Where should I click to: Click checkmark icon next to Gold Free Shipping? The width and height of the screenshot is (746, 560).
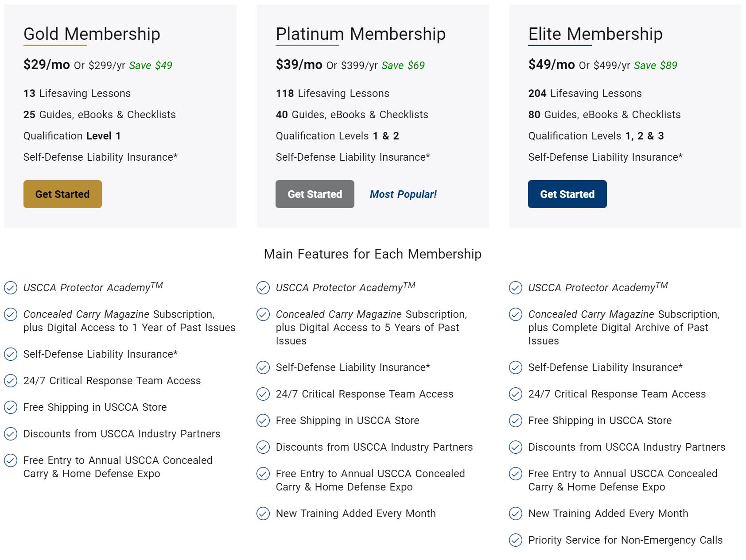coord(11,407)
